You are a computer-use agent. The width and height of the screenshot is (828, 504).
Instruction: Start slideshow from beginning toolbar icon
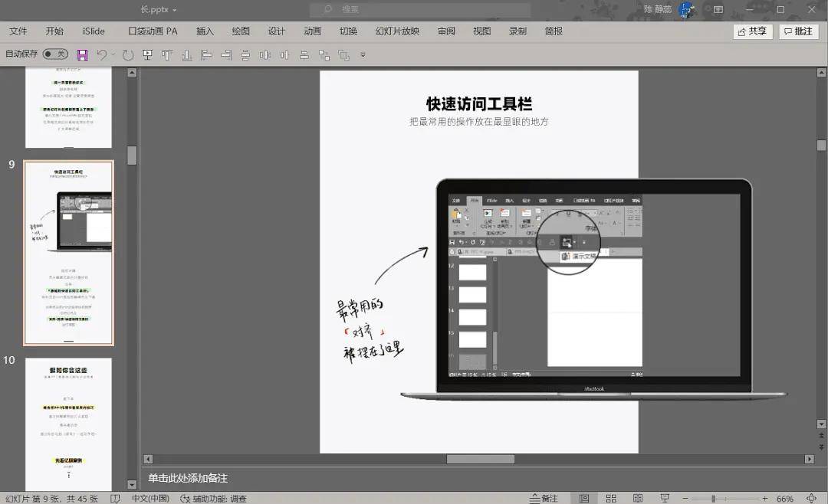click(148, 54)
